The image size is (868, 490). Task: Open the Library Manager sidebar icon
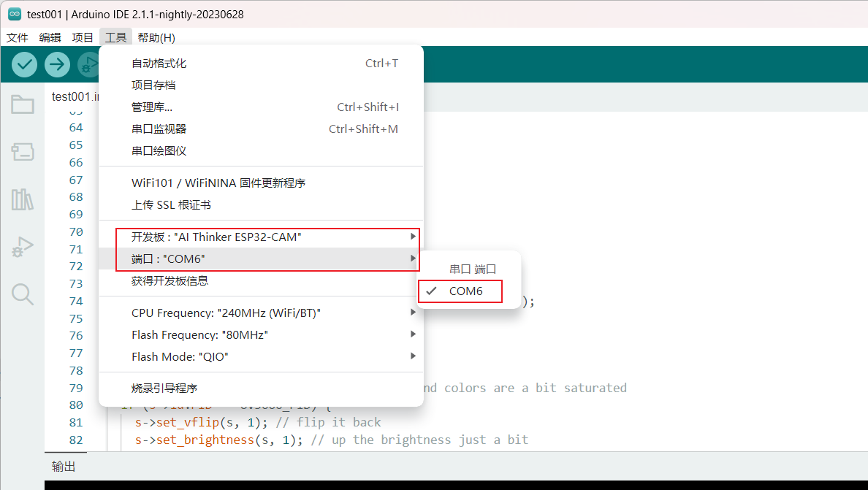[x=23, y=199]
